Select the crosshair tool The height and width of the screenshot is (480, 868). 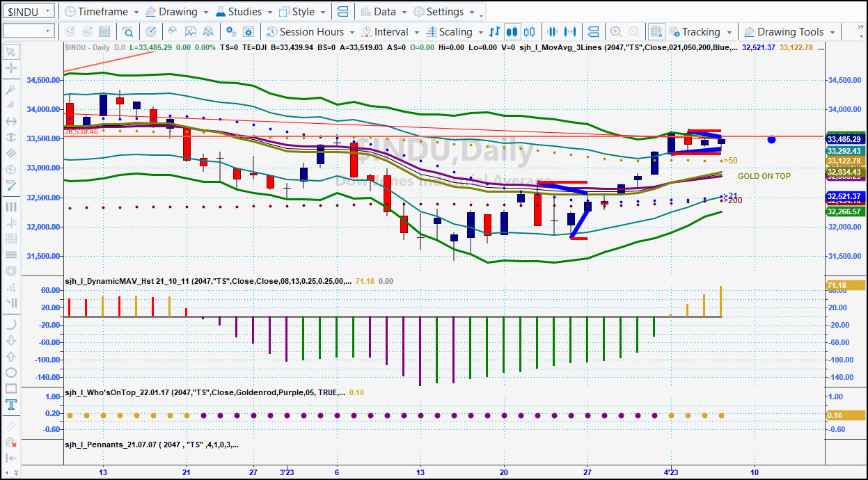(11, 68)
